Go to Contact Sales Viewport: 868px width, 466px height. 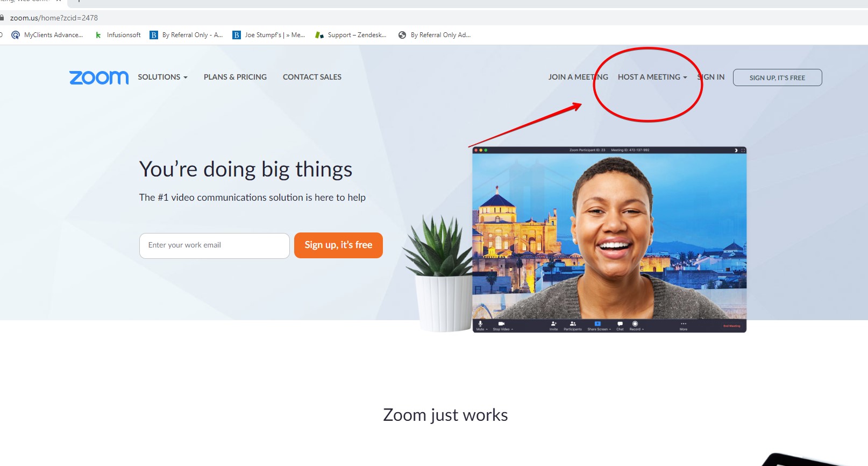pos(312,77)
